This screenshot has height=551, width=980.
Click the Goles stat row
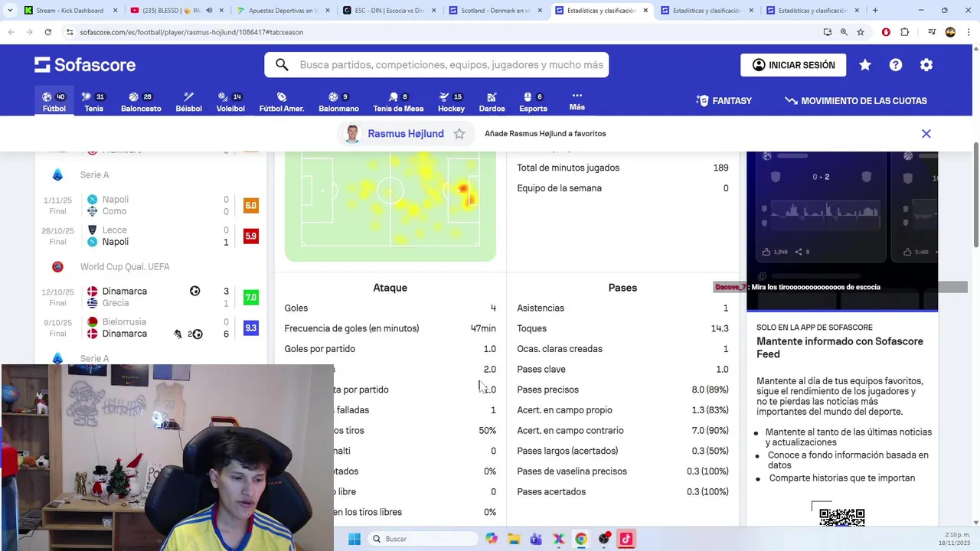tap(390, 308)
